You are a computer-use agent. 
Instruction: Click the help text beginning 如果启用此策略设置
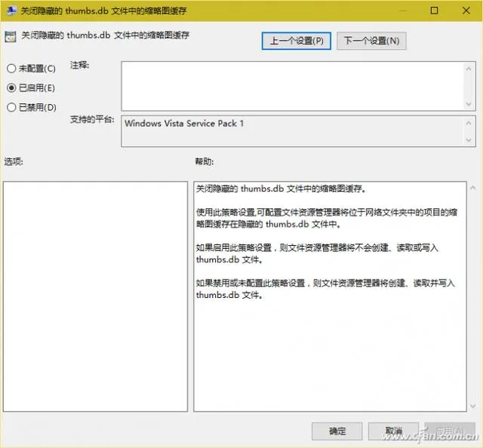tap(317, 253)
